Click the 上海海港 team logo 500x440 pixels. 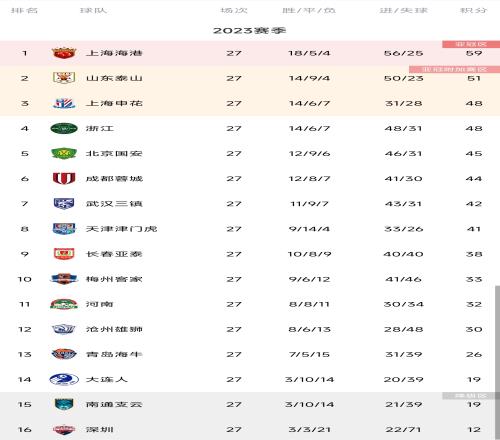coord(64,53)
